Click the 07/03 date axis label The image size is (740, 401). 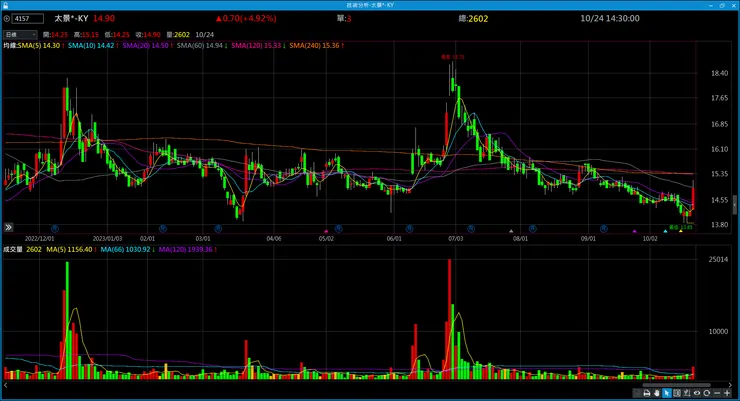tap(456, 239)
